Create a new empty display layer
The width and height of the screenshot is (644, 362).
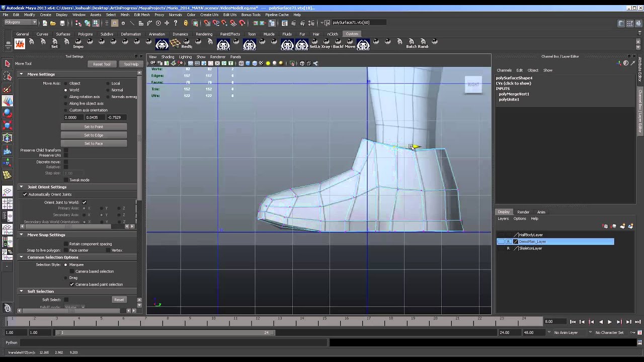click(x=622, y=226)
